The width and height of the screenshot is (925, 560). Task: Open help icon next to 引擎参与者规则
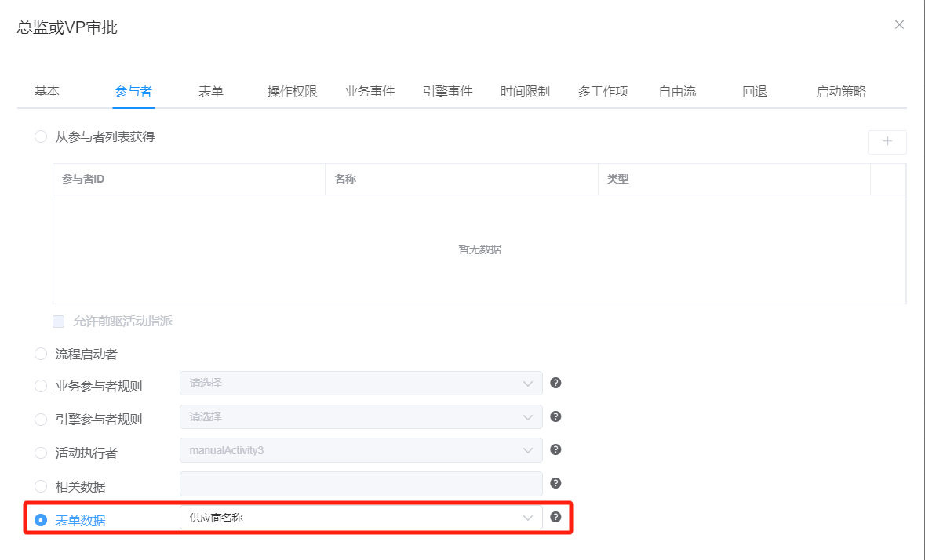pos(556,416)
